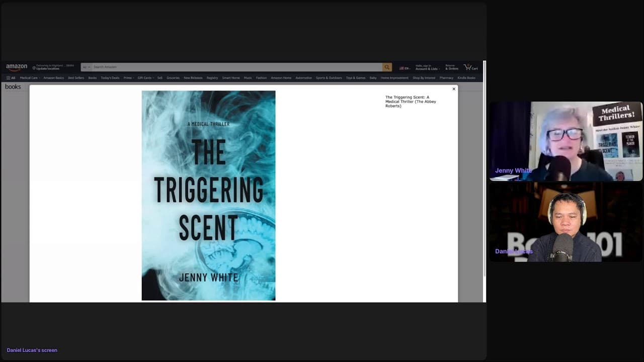Expand the Gift Cards menu
644x362 pixels.
pos(145,78)
